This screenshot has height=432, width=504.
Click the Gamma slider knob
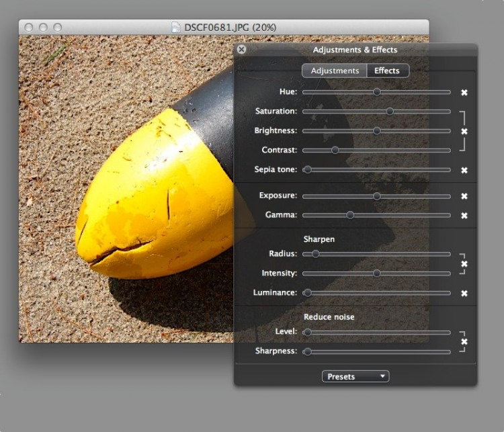(350, 215)
